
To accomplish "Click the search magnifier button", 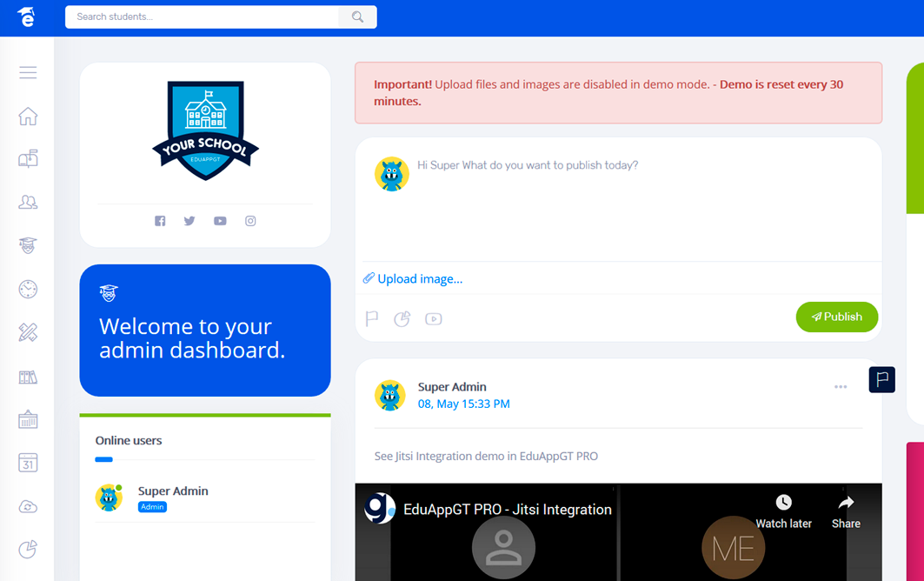I will (x=357, y=17).
